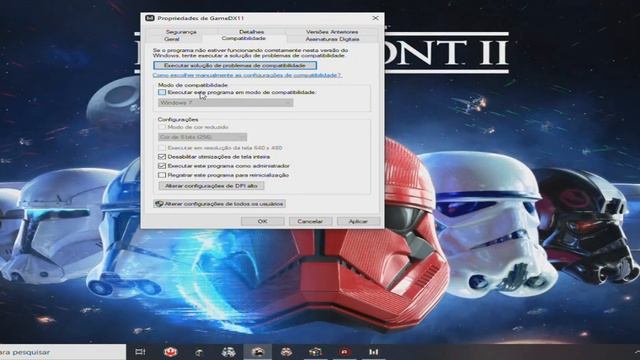Select the Compatibilidade tab
Viewport: 640px width, 360px height.
click(244, 38)
